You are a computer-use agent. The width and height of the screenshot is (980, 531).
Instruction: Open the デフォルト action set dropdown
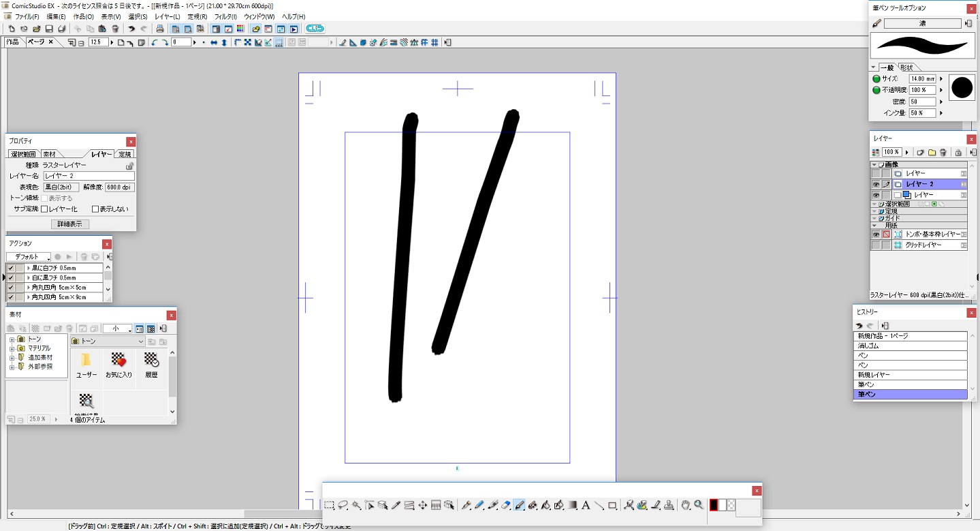pyautogui.click(x=29, y=257)
